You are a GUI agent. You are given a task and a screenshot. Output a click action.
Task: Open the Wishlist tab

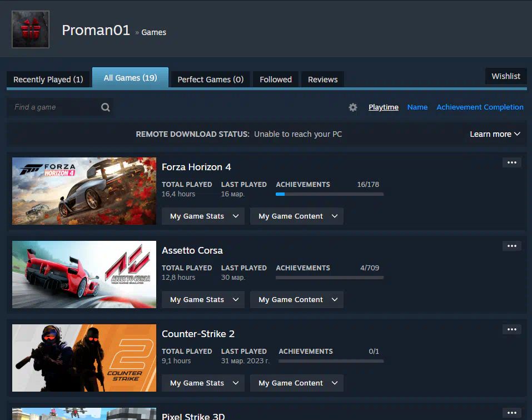(506, 76)
